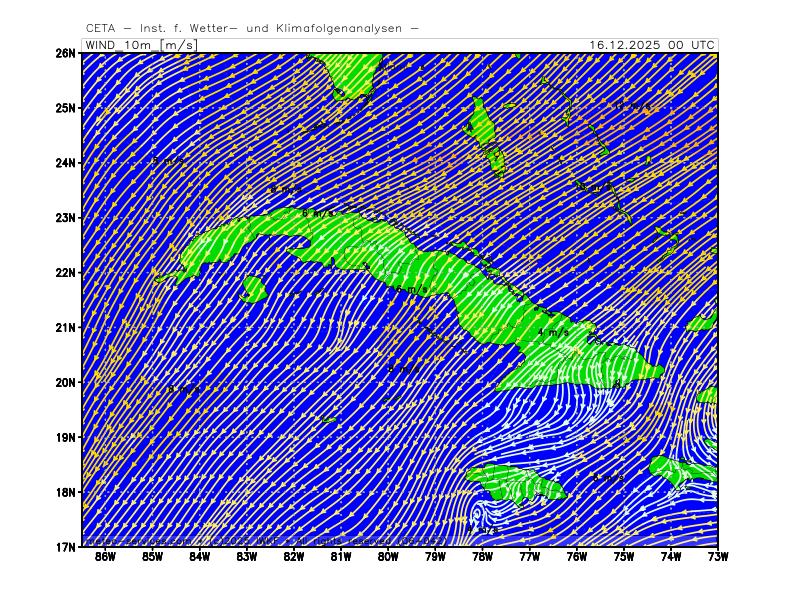Click the "4 m/s" wind label over eastern Cuba
800x600 pixels.
(553, 332)
